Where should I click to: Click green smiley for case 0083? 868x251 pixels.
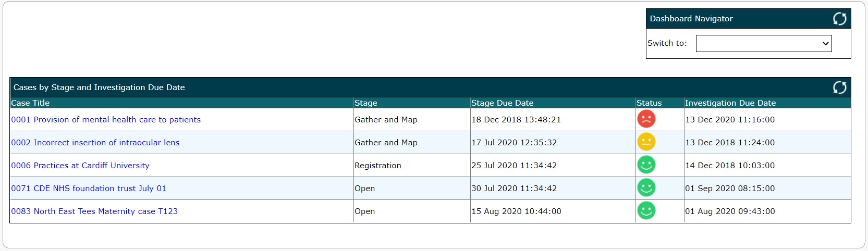pos(646,211)
